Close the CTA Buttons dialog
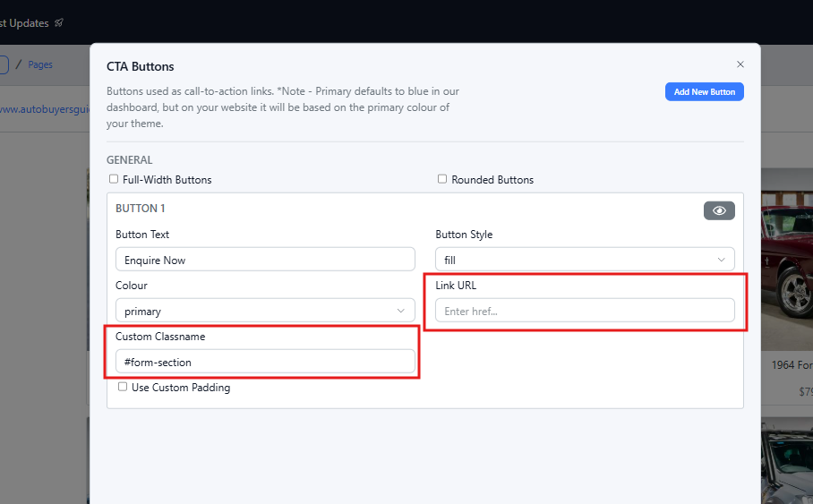813x504 pixels. click(740, 64)
